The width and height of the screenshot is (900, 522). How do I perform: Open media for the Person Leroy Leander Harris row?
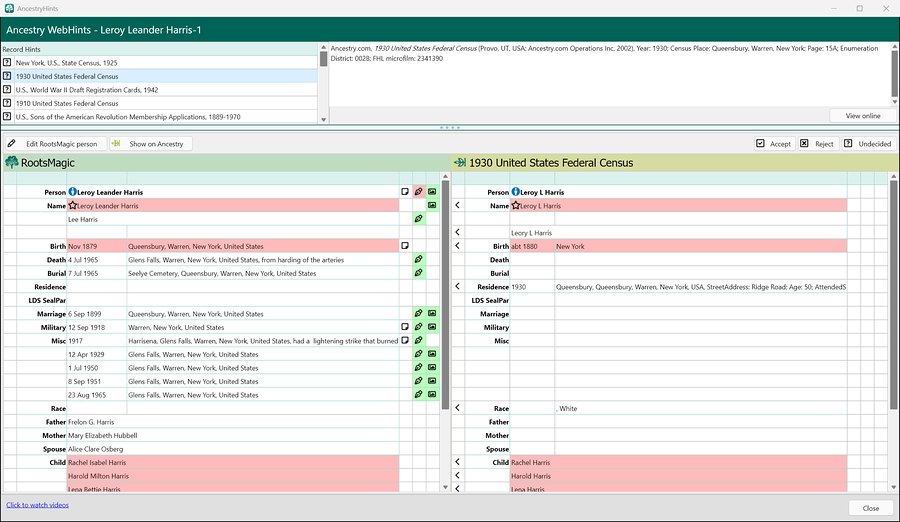coord(432,192)
